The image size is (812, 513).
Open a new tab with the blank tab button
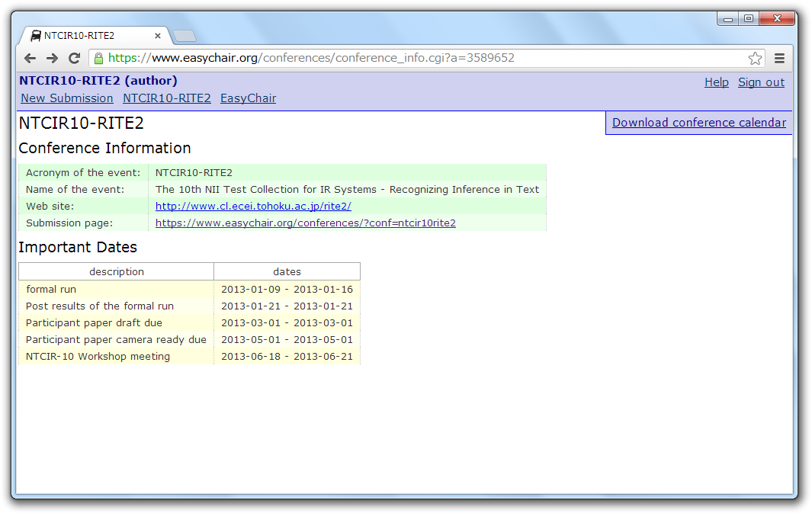[185, 36]
